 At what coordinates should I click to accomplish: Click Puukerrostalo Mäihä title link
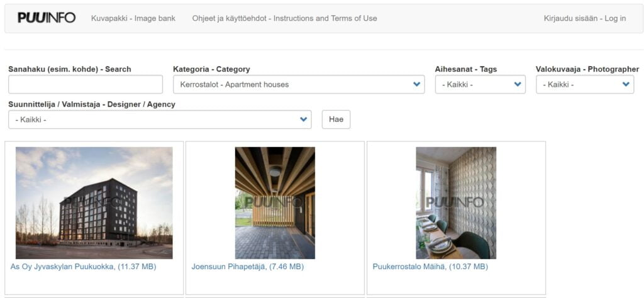click(x=430, y=267)
